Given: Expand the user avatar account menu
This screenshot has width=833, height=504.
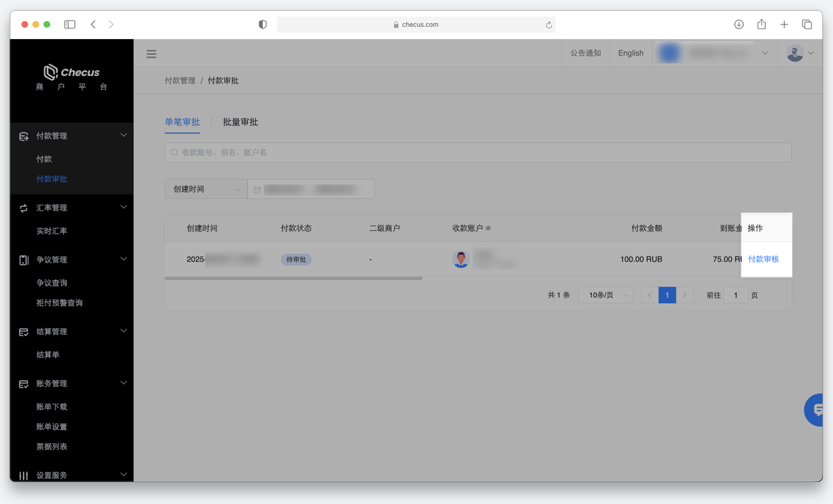Looking at the screenshot, I should tap(800, 53).
